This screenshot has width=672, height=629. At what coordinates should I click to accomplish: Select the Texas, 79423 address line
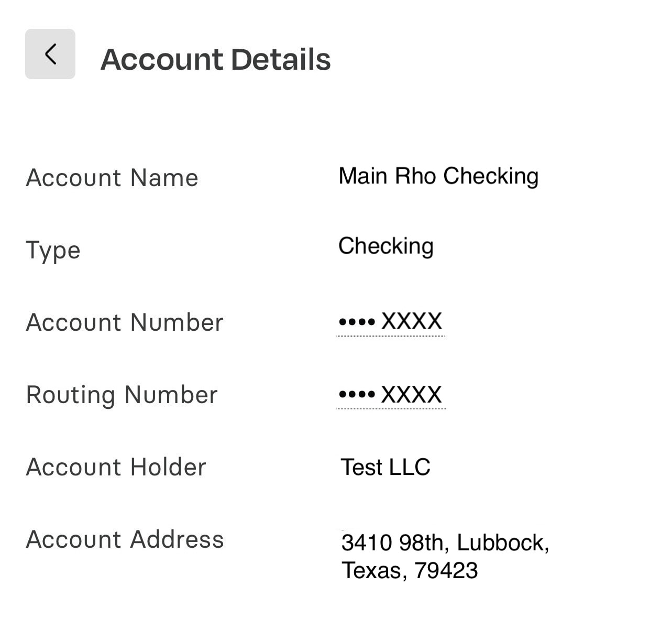click(410, 570)
